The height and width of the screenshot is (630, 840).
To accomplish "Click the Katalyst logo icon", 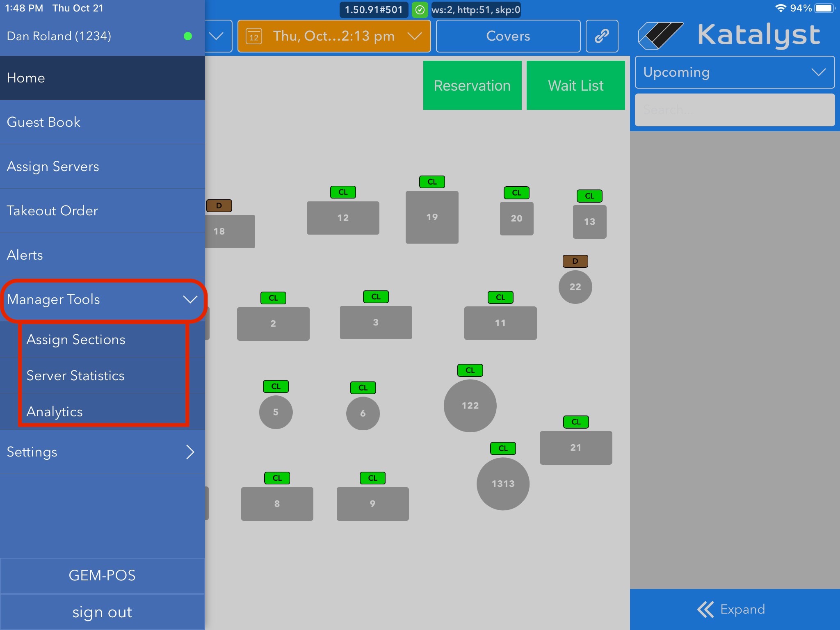I will (x=660, y=36).
